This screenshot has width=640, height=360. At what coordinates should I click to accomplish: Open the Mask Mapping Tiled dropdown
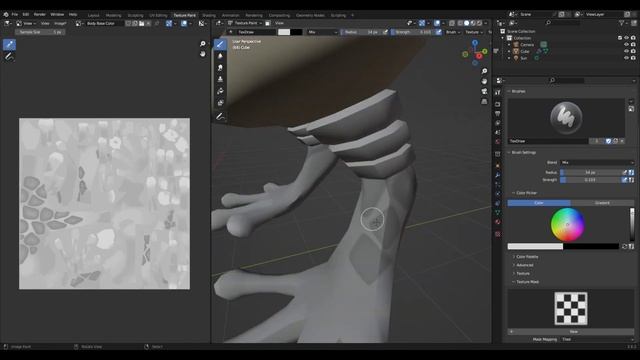pos(597,339)
